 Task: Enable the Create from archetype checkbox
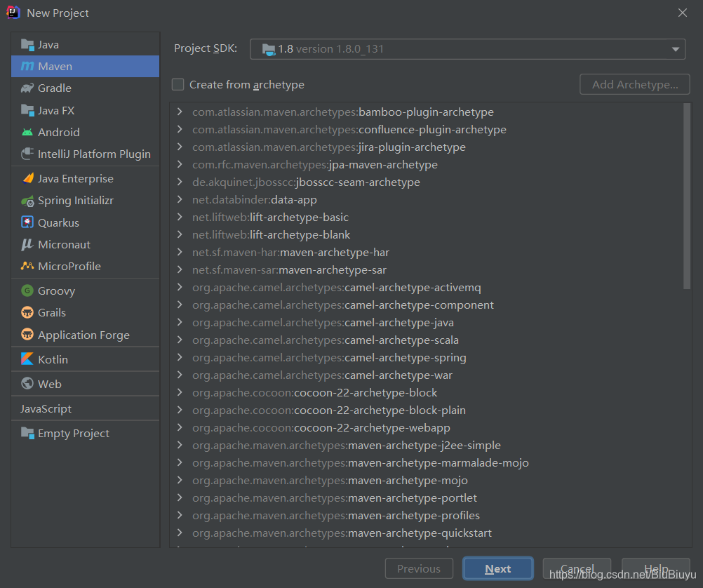point(178,84)
